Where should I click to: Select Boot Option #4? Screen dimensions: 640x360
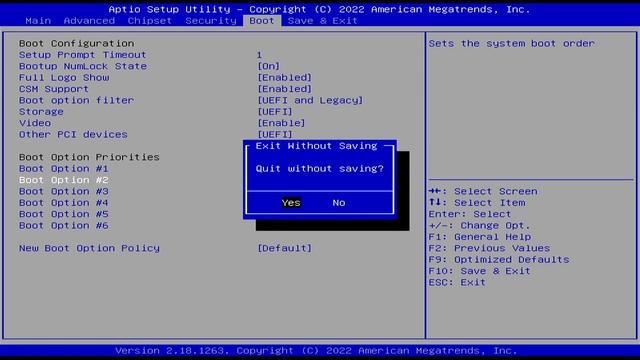click(63, 203)
